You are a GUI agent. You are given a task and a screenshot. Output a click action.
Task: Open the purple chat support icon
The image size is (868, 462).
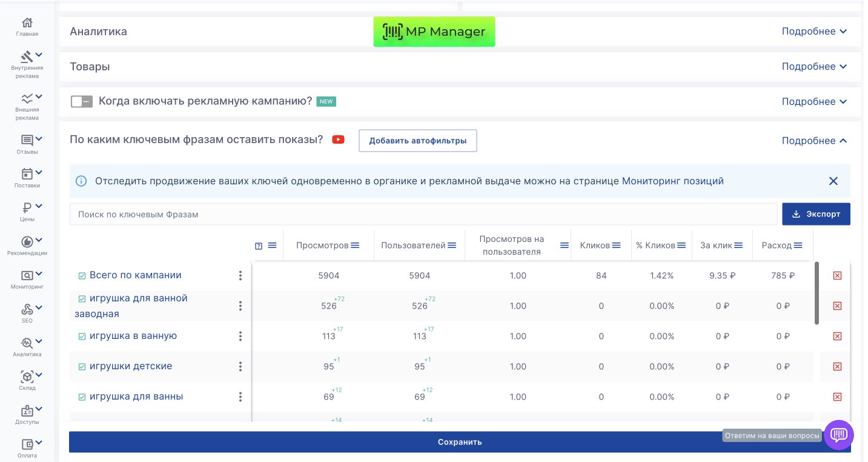click(838, 435)
